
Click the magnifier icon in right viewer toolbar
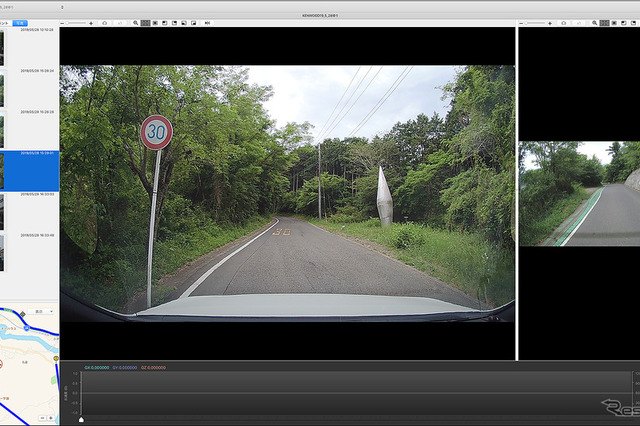click(x=595, y=23)
